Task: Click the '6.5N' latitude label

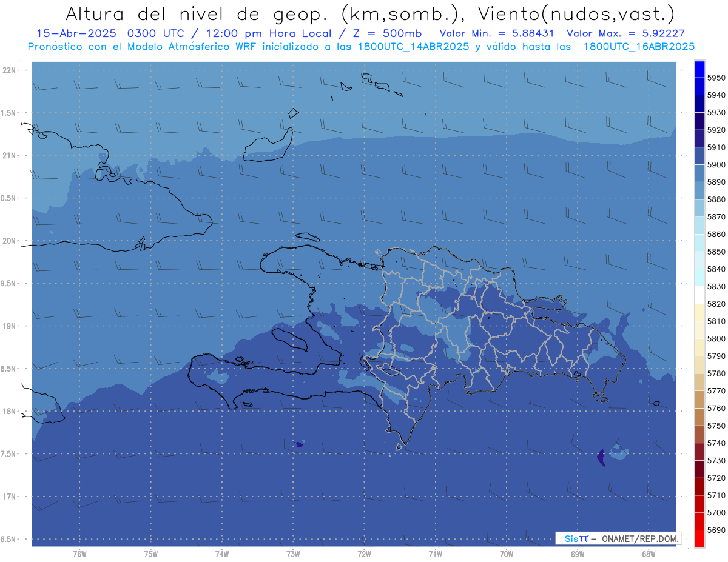Action: click(x=8, y=539)
